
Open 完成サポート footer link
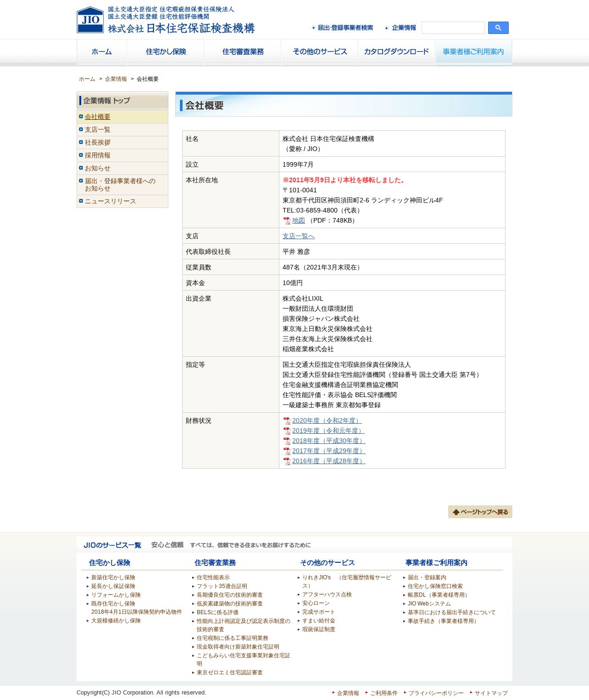click(319, 612)
